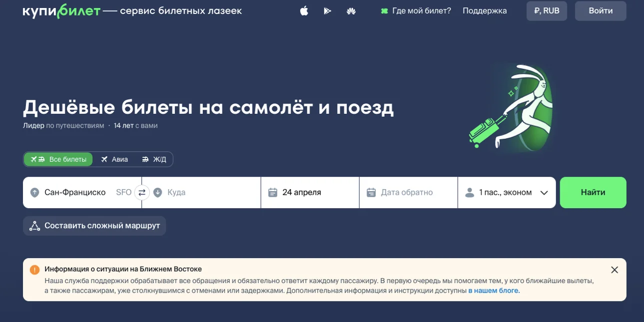Open the '₽, RUB' currency selector
The image size is (644, 322).
547,10
